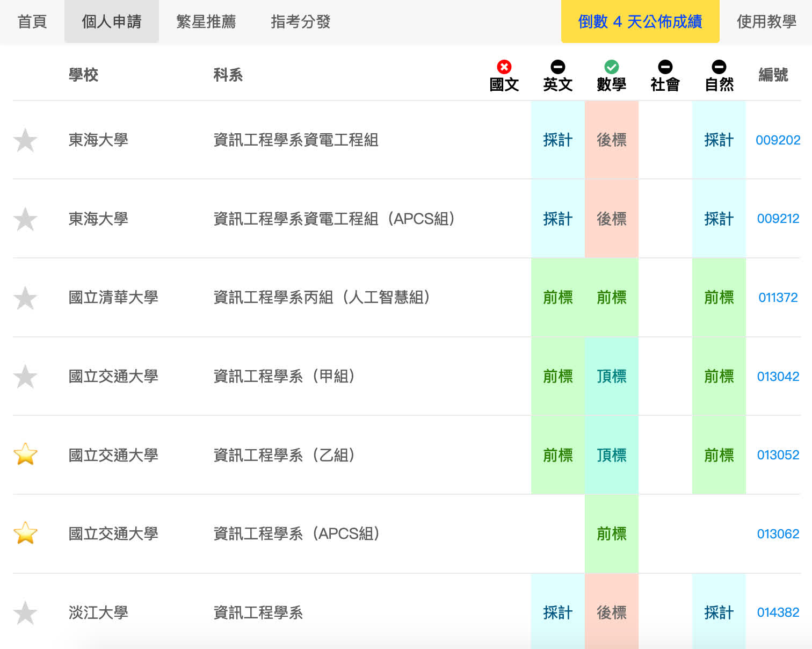
Task: Click 資訊工程學系資電工程組（APCS組）department text
Action: [x=334, y=219]
